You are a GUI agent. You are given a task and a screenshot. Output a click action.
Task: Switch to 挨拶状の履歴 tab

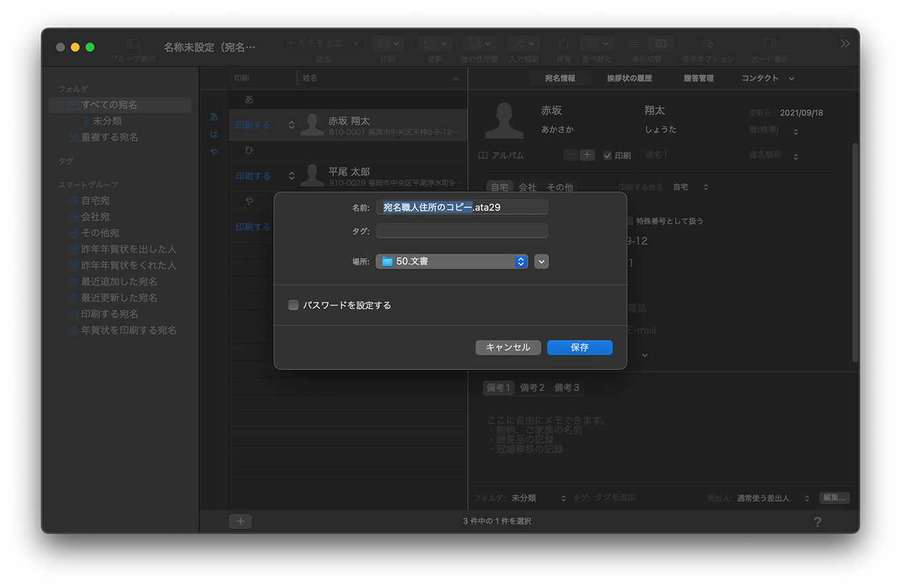click(629, 78)
